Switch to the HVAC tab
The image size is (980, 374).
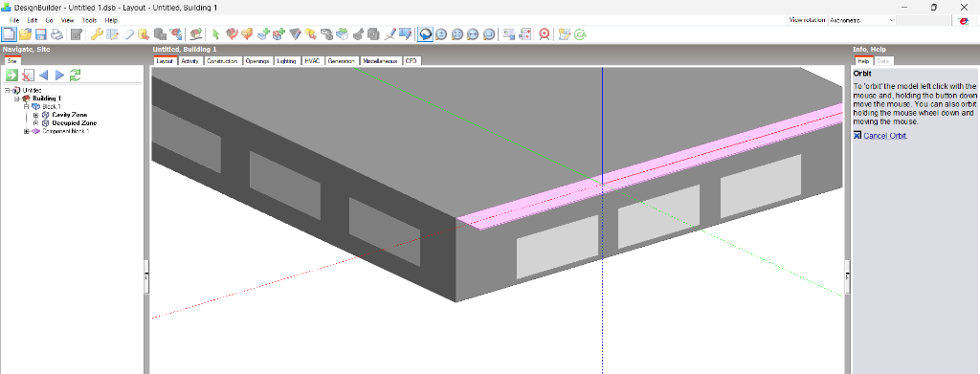point(313,61)
